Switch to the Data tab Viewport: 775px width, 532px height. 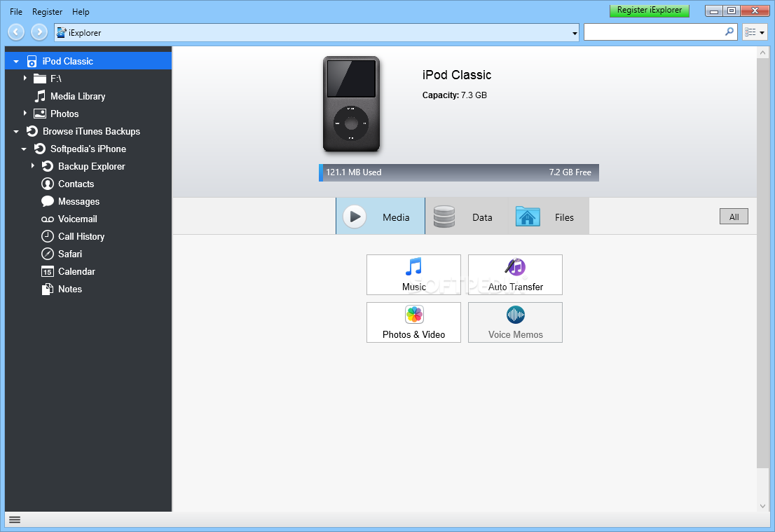(466, 216)
